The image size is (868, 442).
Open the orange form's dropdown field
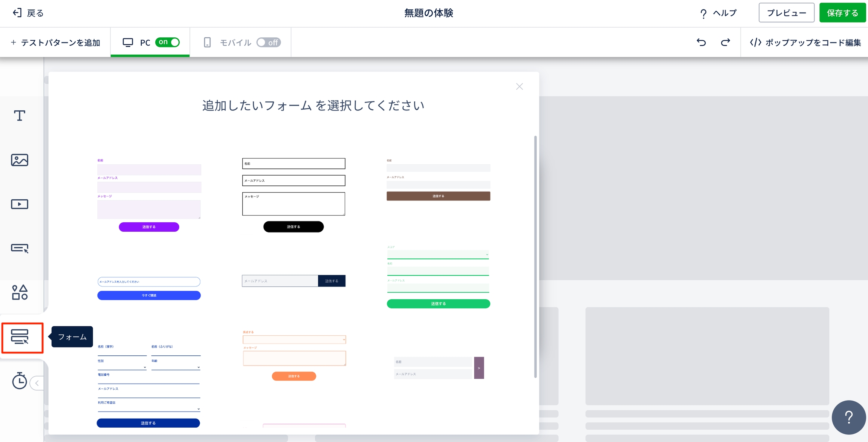tap(294, 340)
